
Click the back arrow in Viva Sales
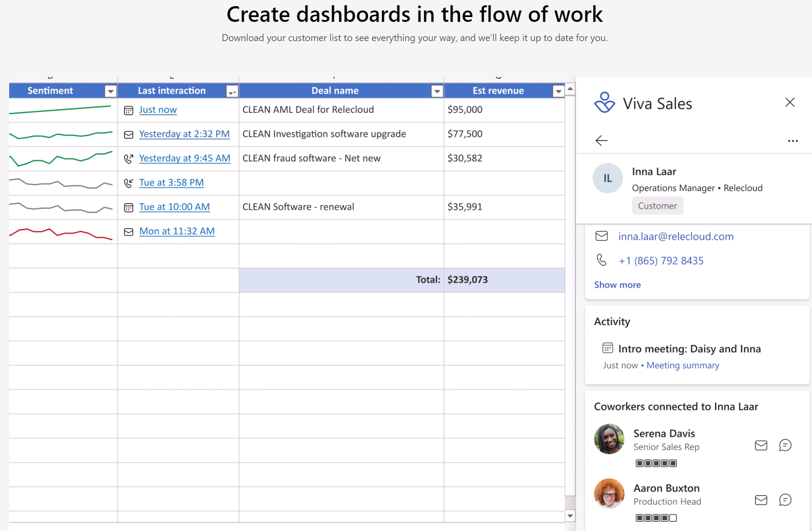pyautogui.click(x=601, y=140)
